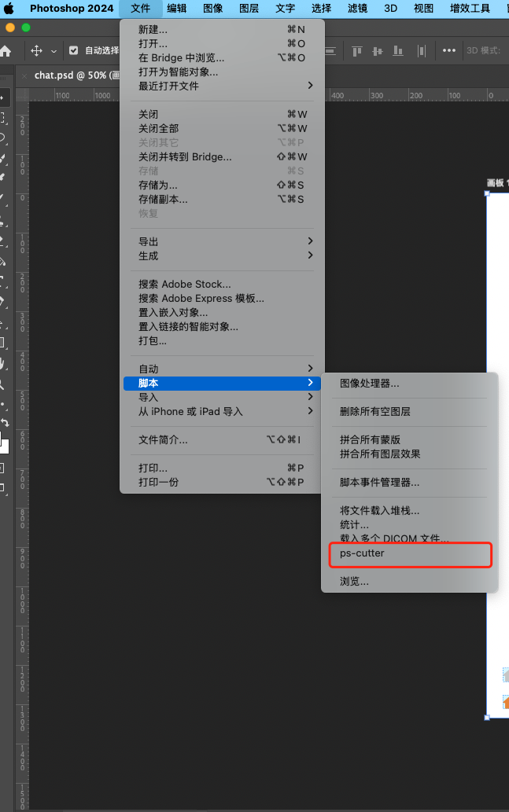509x812 pixels.
Task: Choose 统计... script item
Action: (410, 524)
